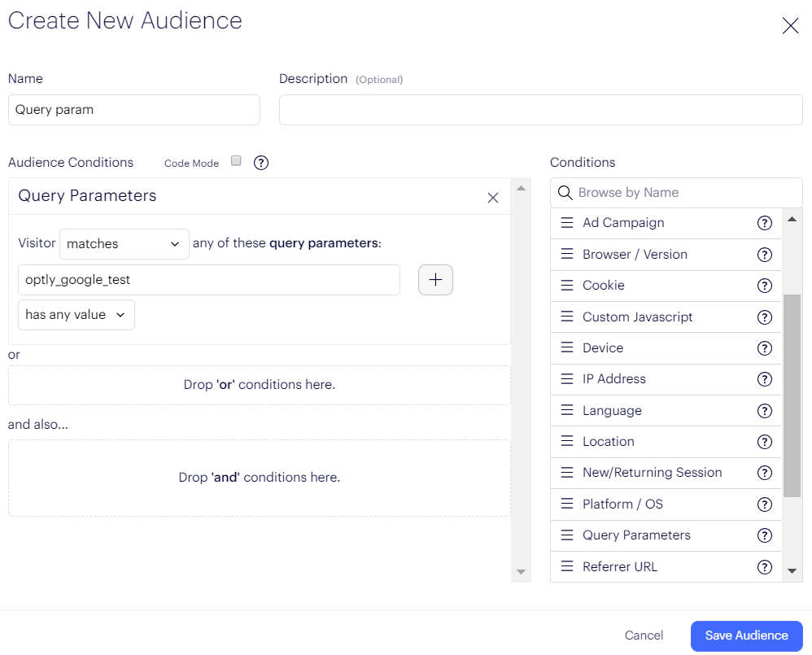
Task: Select the New/Returning Session condition
Action: (652, 472)
